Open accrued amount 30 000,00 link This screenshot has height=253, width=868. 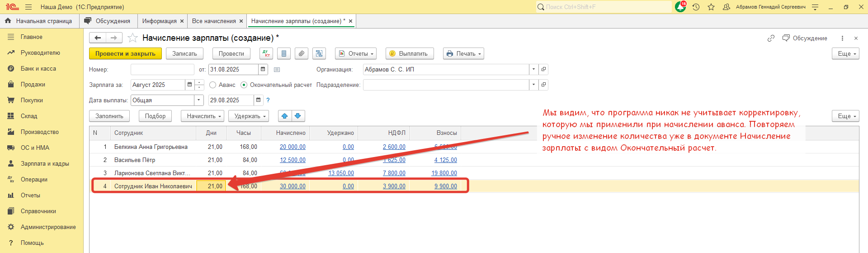point(292,186)
